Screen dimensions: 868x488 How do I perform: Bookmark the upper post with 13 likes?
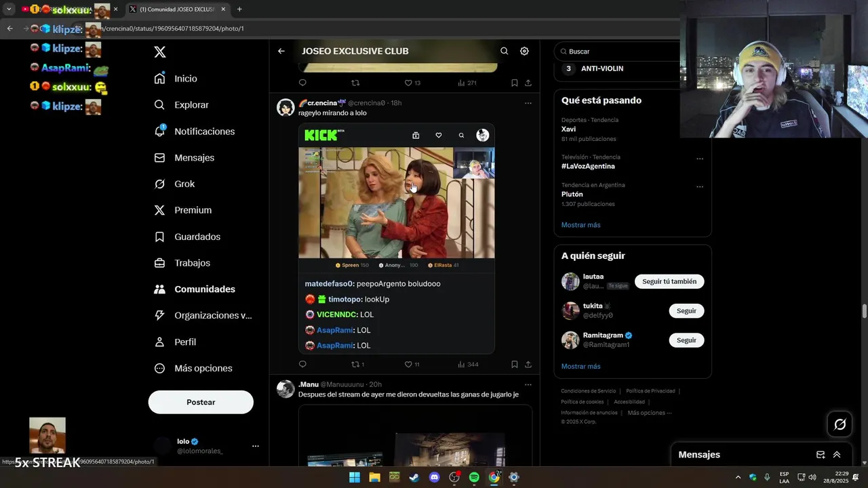[x=514, y=83]
